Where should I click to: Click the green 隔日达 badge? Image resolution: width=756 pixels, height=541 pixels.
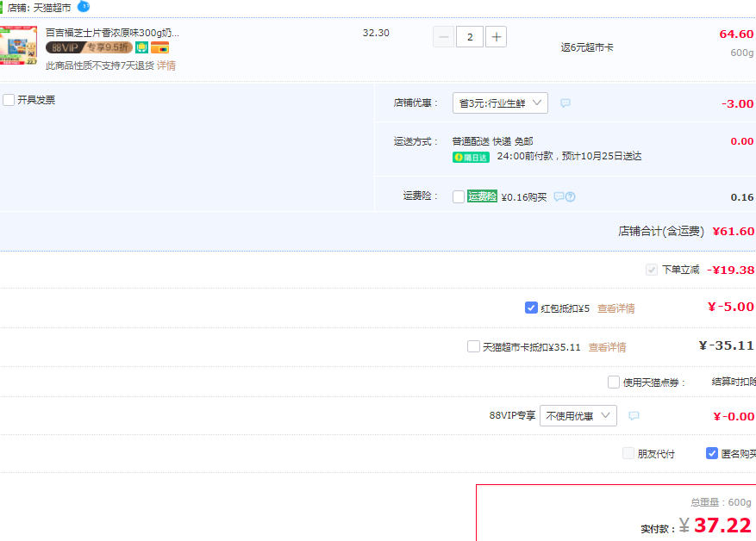click(x=471, y=158)
